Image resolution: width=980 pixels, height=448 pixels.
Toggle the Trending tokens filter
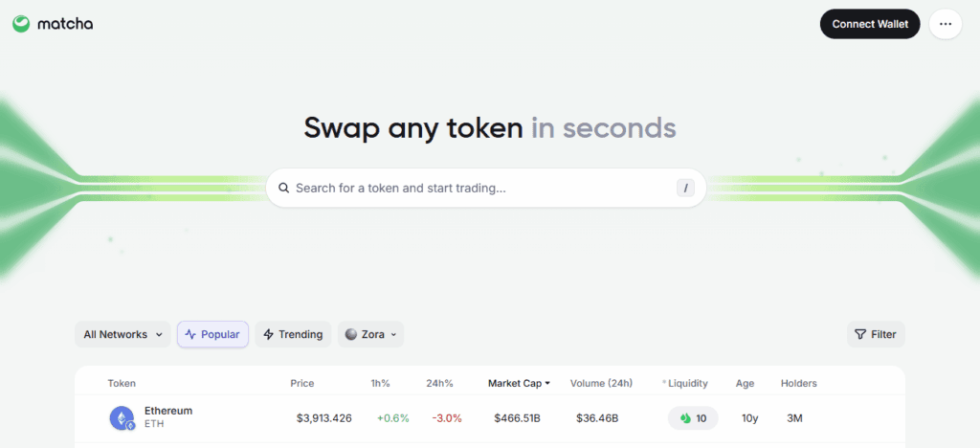click(x=293, y=334)
